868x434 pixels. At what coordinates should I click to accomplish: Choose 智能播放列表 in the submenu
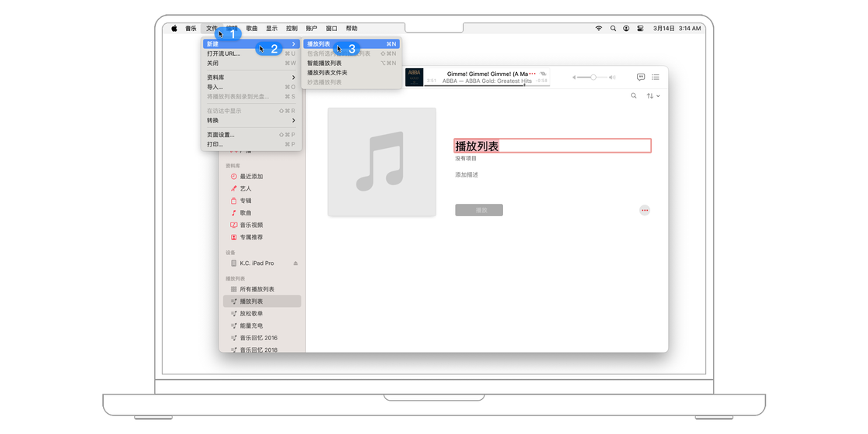(x=352, y=63)
